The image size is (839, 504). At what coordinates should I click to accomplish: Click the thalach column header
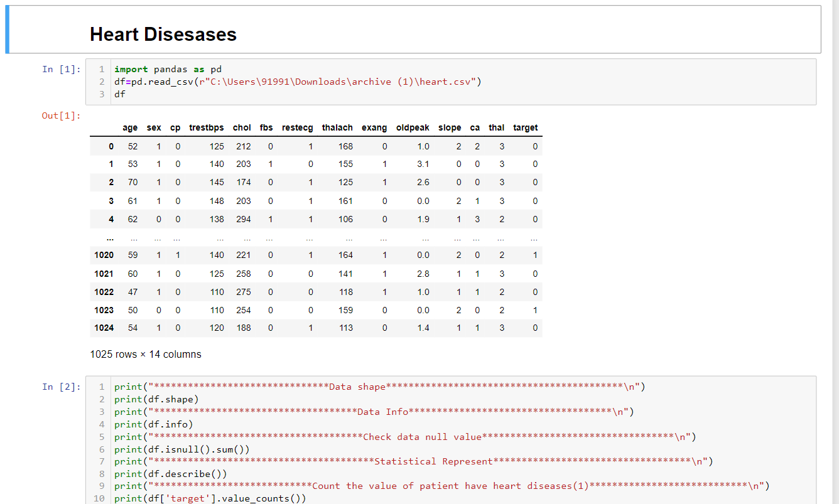337,127
